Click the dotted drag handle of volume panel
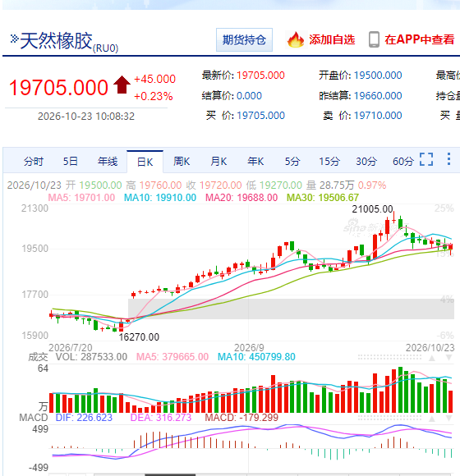The width and height of the screenshot is (460, 476). 389,357
